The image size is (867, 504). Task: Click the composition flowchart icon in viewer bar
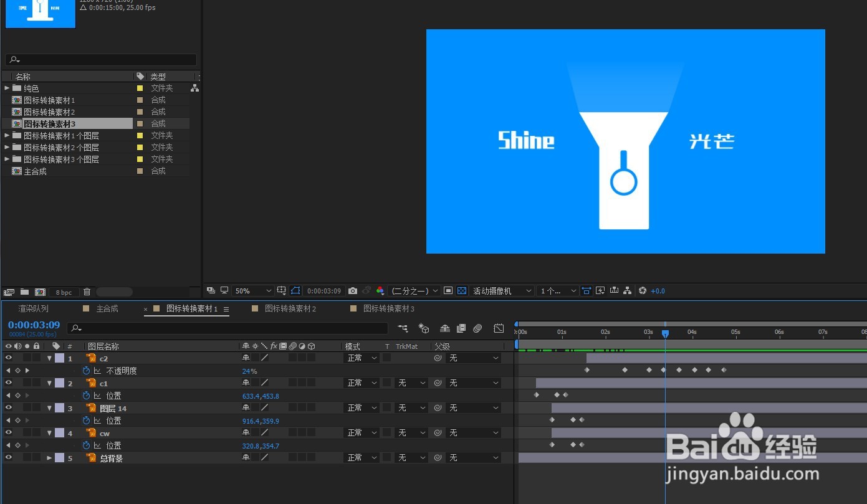[628, 290]
